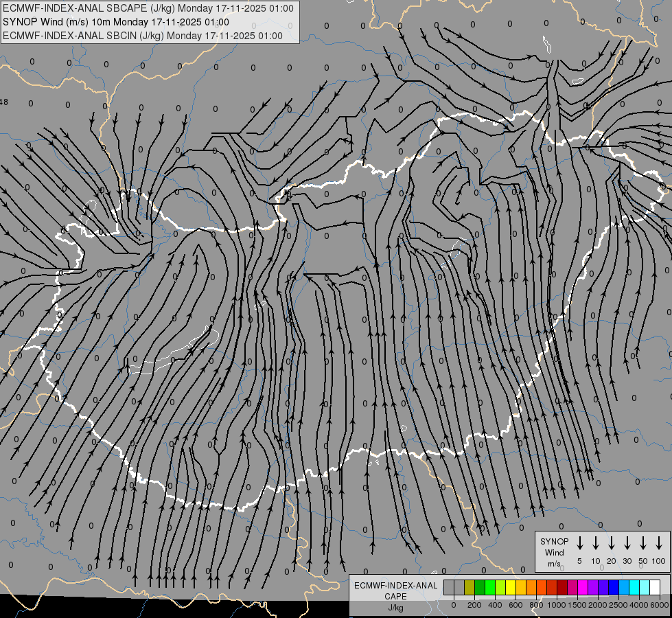The height and width of the screenshot is (618, 672).
Task: Click the 4000 tick label in the CAPE legend
Action: coord(639,605)
